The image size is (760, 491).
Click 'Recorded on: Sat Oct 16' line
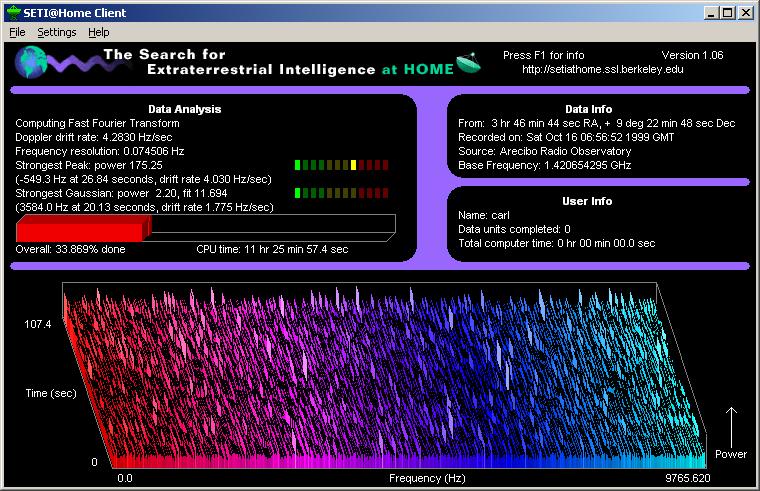coord(566,138)
